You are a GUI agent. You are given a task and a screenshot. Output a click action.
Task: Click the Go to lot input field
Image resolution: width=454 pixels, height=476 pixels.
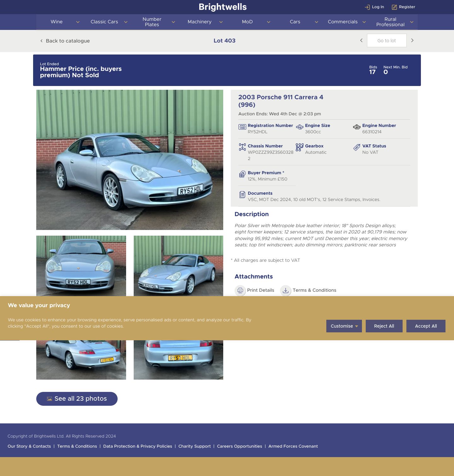[x=387, y=41]
